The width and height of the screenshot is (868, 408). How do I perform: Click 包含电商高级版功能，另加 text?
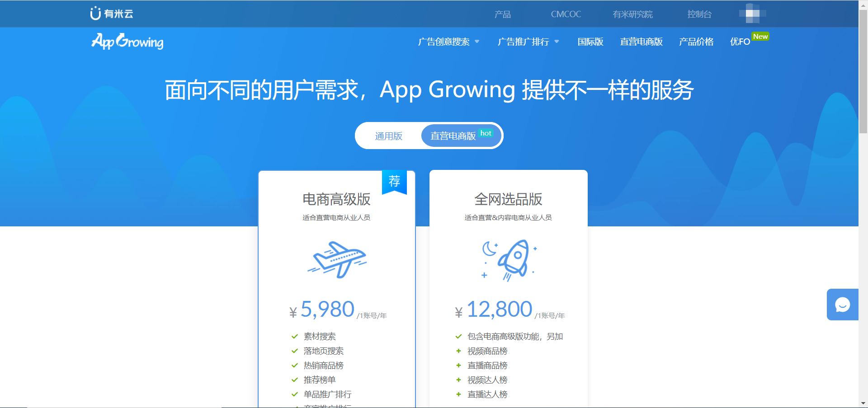pyautogui.click(x=515, y=337)
